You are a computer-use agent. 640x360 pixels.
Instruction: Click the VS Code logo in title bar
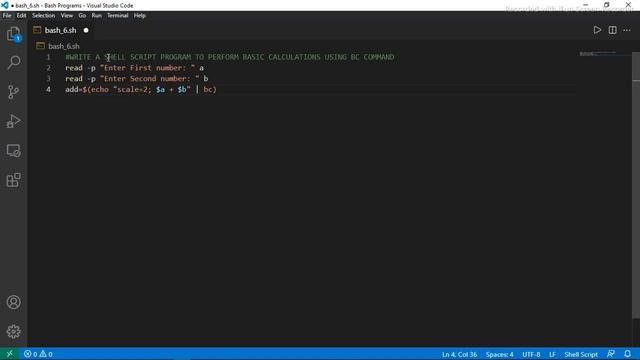click(4, 5)
